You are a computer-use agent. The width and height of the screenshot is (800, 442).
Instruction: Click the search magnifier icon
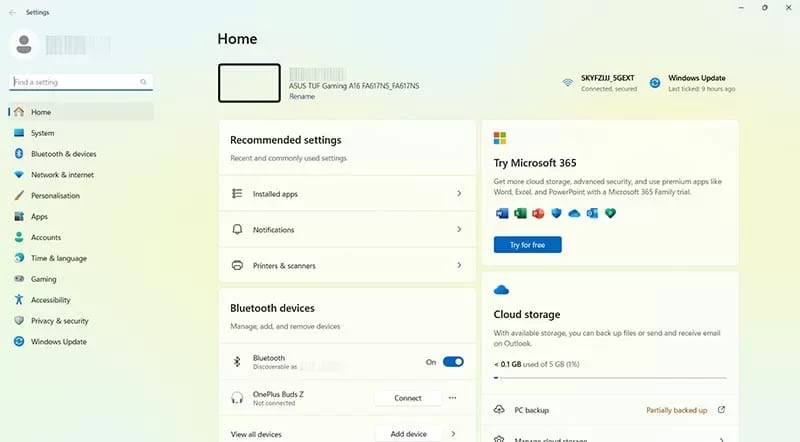[x=144, y=82]
